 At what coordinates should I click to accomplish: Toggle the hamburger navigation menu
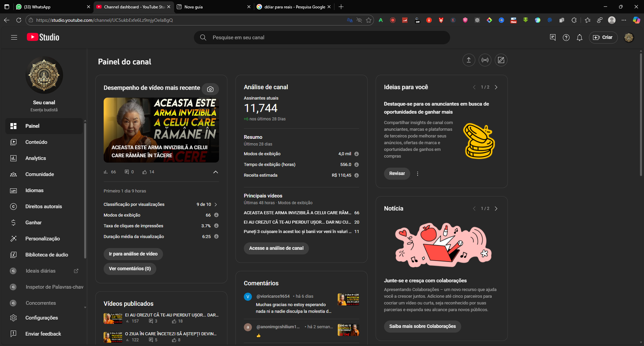[x=14, y=37]
